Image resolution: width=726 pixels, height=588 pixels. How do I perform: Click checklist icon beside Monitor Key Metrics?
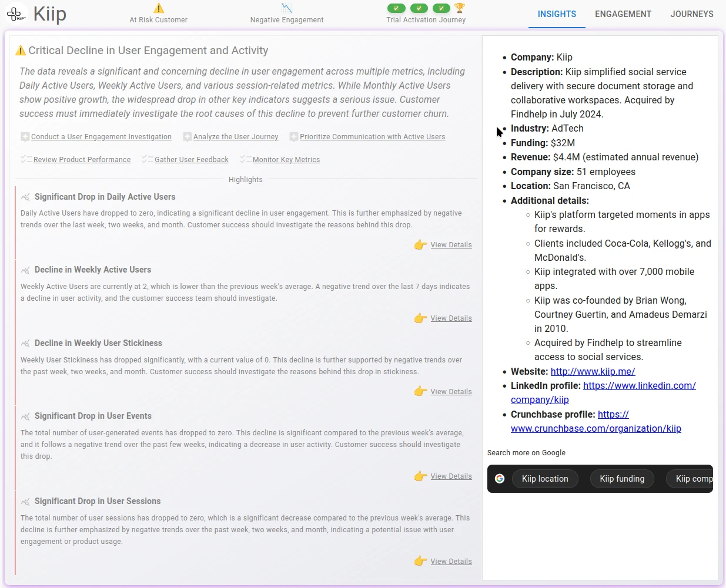[246, 159]
